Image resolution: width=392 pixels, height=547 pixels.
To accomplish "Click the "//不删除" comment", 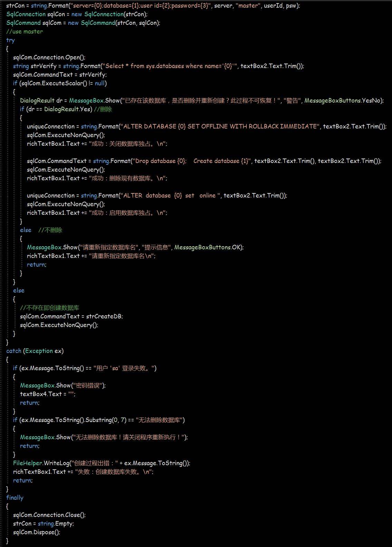I will pyautogui.click(x=50, y=230).
